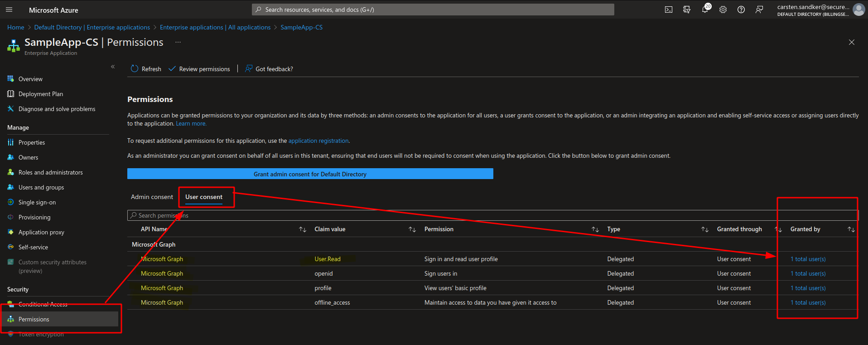This screenshot has width=868, height=345.
Task: Open Microsoft Graph link in openid row
Action: pos(162,273)
